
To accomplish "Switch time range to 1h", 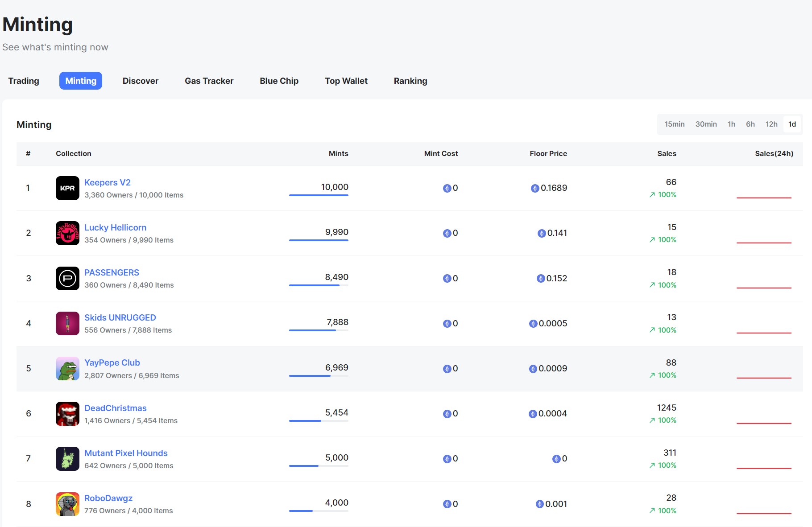I will coord(731,124).
